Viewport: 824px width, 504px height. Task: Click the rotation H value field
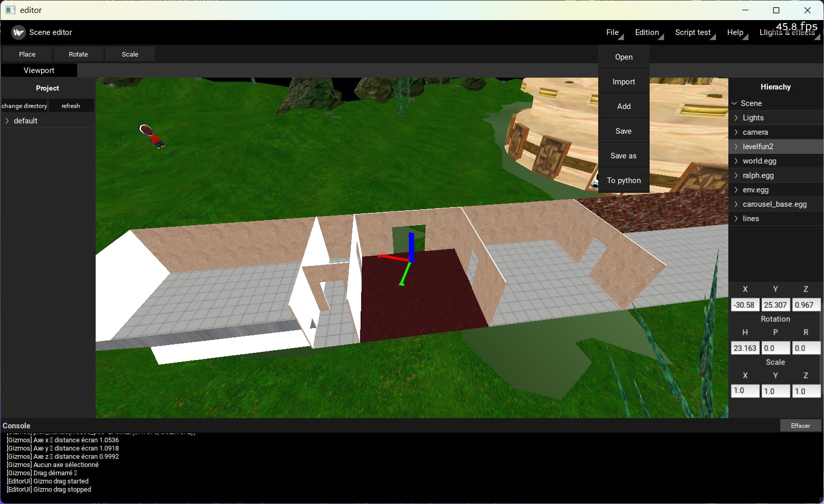(744, 348)
